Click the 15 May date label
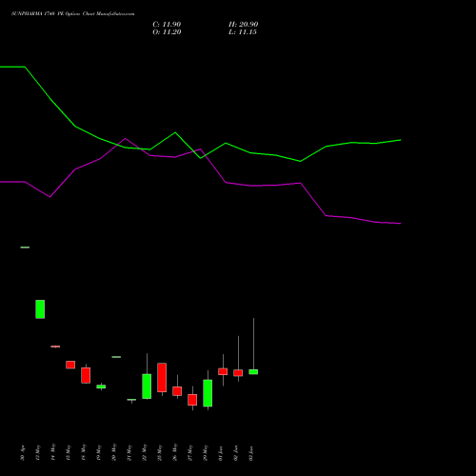The height and width of the screenshot is (476, 476). (68, 453)
